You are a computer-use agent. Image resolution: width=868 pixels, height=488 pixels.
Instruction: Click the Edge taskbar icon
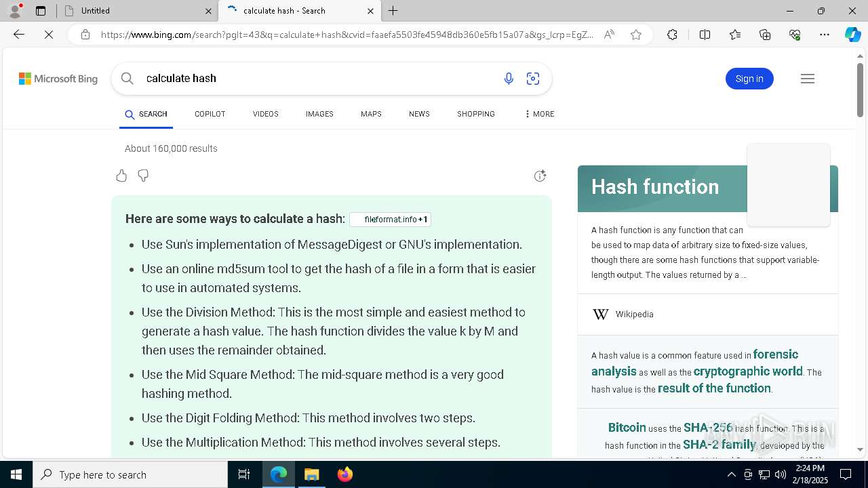coord(279,474)
